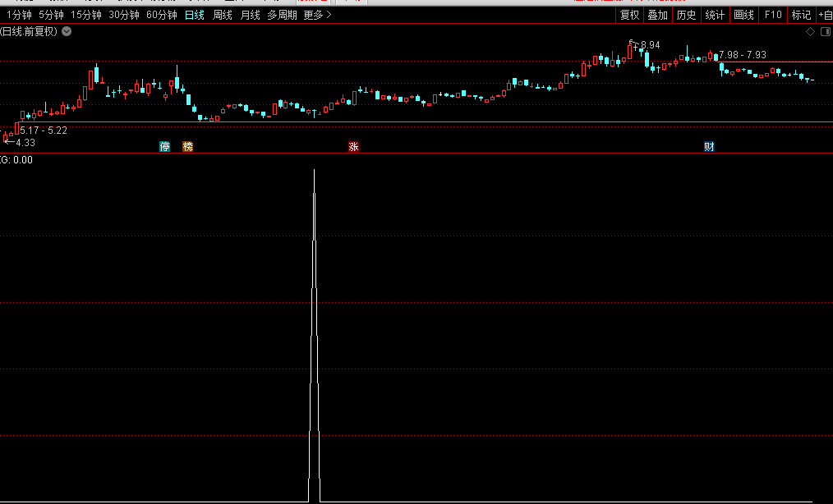Click the round arrow icon beside 日线 前复权
Viewport: 833px width, 504px height.
coord(67,32)
